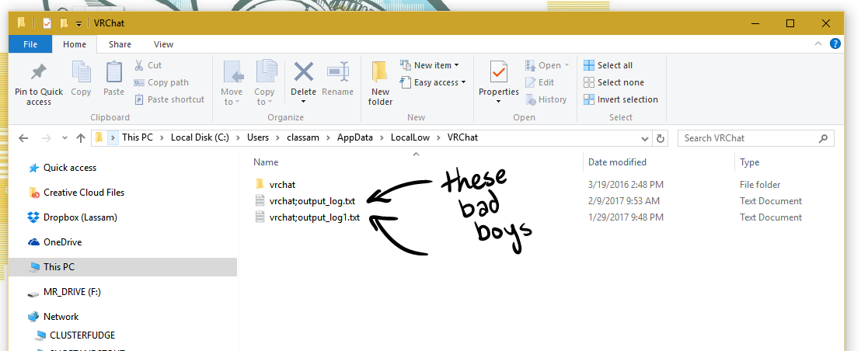Open the Easy access dropdown
The width and height of the screenshot is (868, 351).
coord(433,82)
